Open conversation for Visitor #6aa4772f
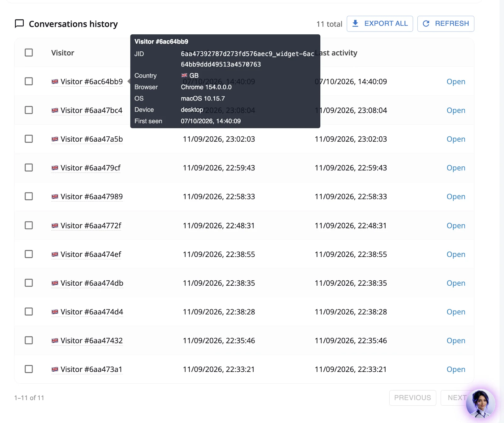Image resolution: width=504 pixels, height=423 pixels. click(456, 226)
